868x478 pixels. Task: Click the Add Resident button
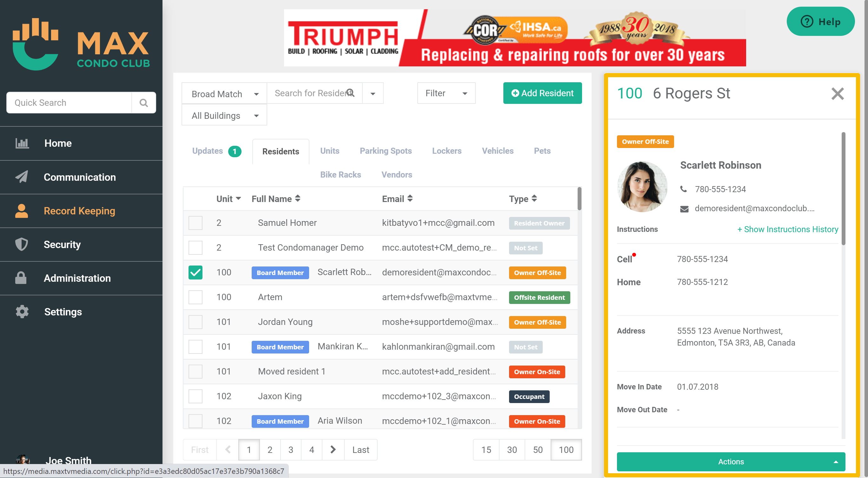tap(542, 93)
